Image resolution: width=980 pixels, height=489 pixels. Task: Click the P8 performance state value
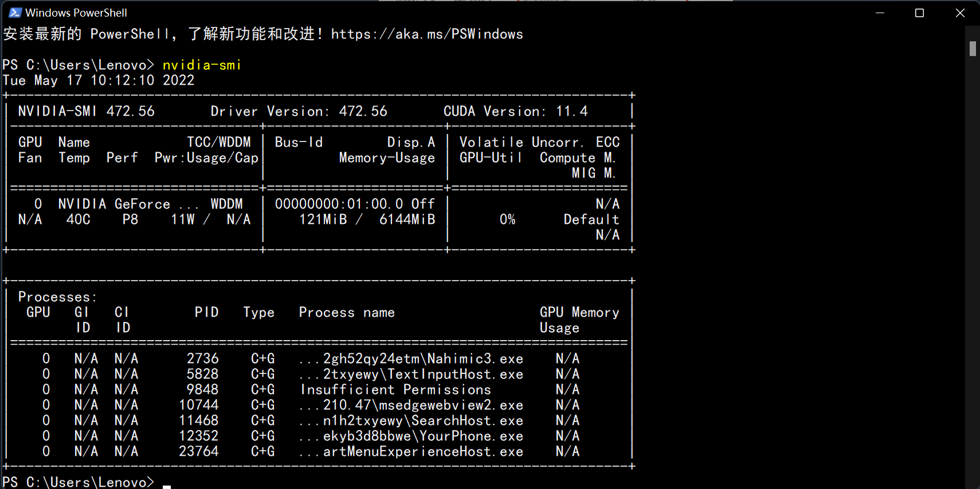pos(130,220)
